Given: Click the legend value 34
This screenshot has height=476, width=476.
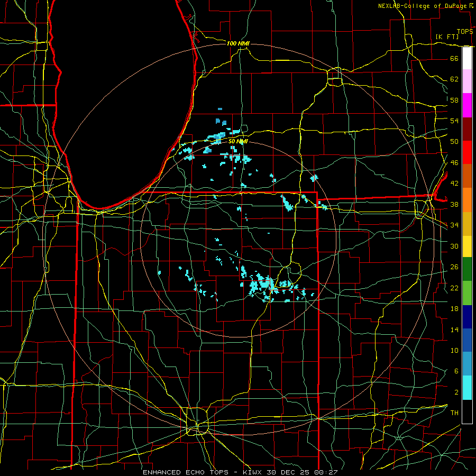Looking at the screenshot, I should coord(454,225).
